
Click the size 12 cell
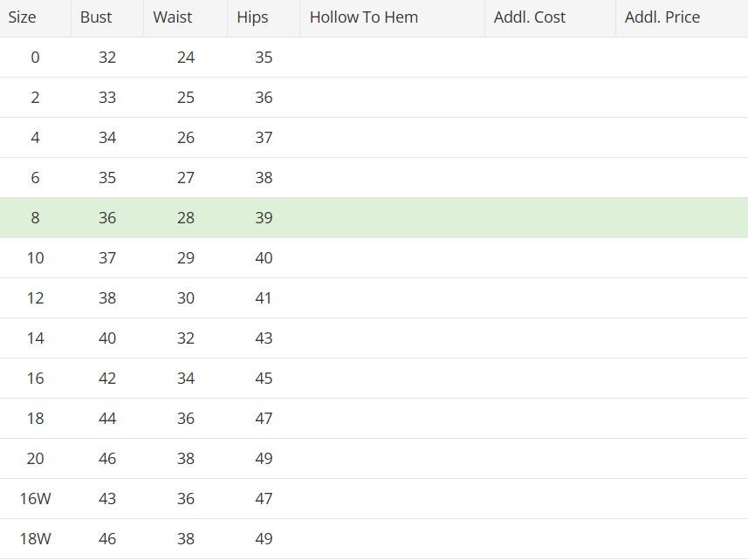coord(35,297)
